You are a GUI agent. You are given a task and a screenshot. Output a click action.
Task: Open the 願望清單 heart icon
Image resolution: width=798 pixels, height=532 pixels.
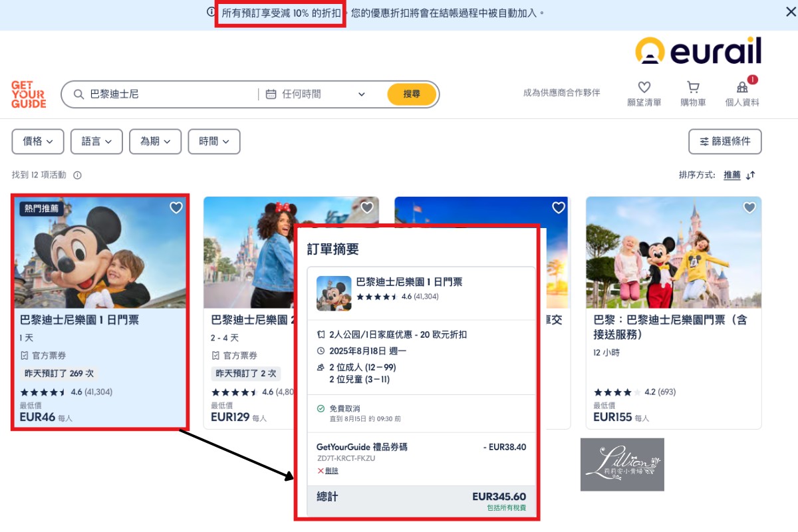click(x=644, y=87)
